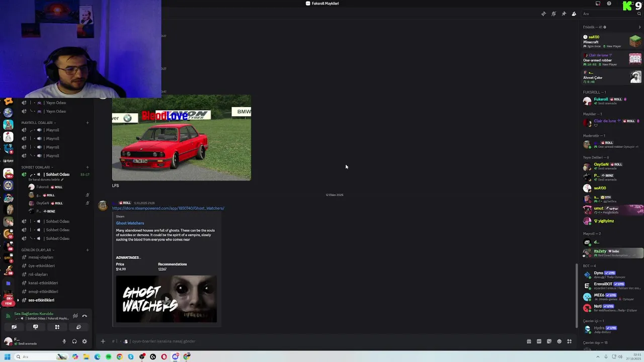This screenshot has width=644, height=362.
Task: Click Bir kanal durumu belirle status
Action: (45, 179)
